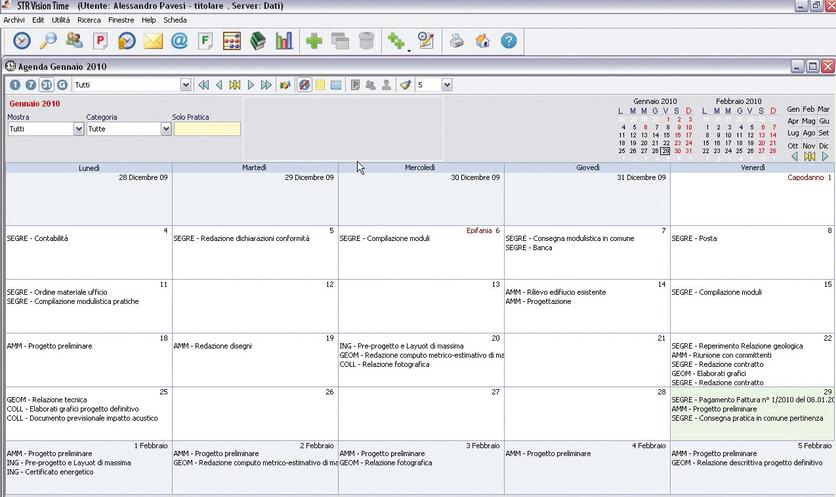Switch to week view with the 7 button
Image resolution: width=836 pixels, height=497 pixels.
(x=31, y=85)
